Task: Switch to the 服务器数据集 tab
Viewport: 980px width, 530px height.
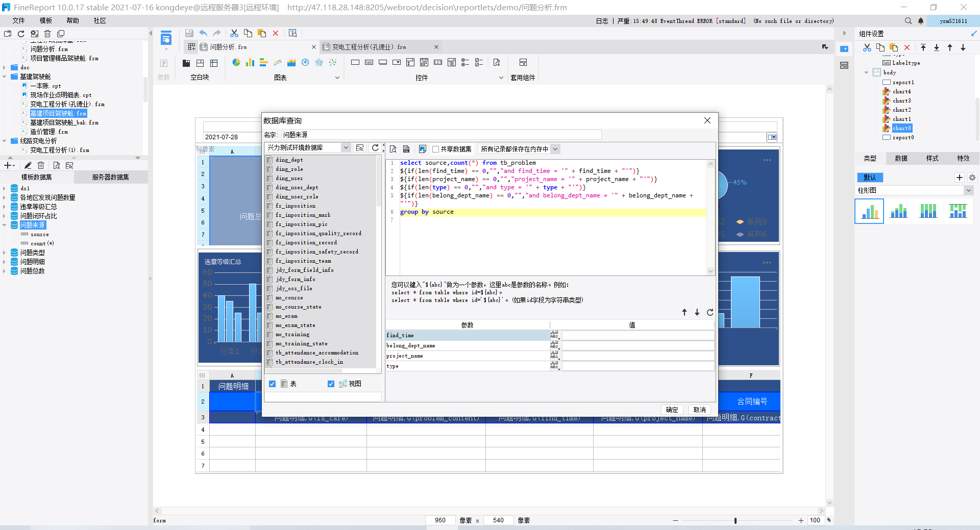Action: point(110,177)
